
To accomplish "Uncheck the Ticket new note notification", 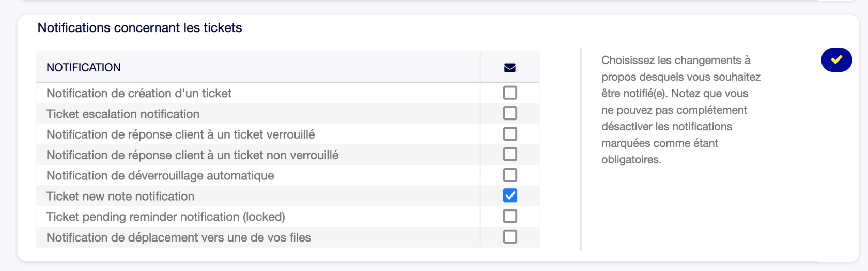I will coord(510,196).
